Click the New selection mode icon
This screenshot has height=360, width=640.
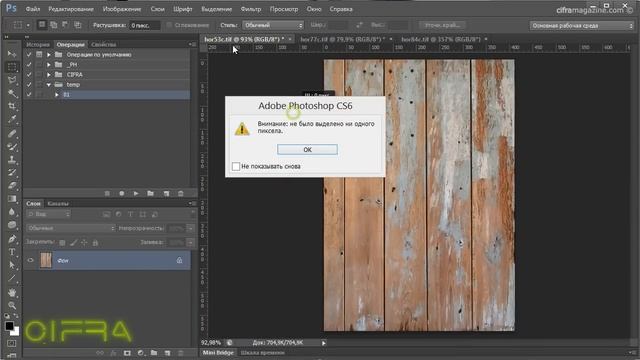42,25
